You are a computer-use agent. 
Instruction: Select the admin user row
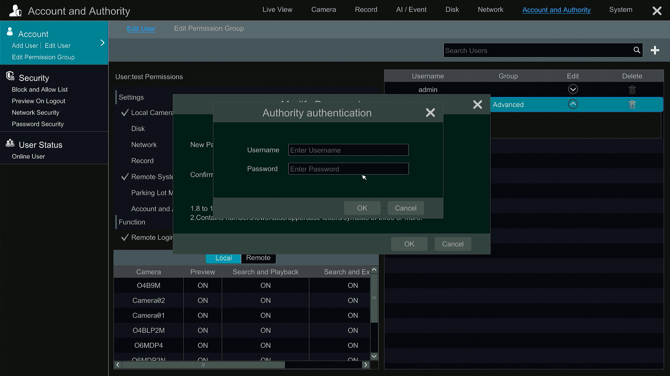point(524,89)
